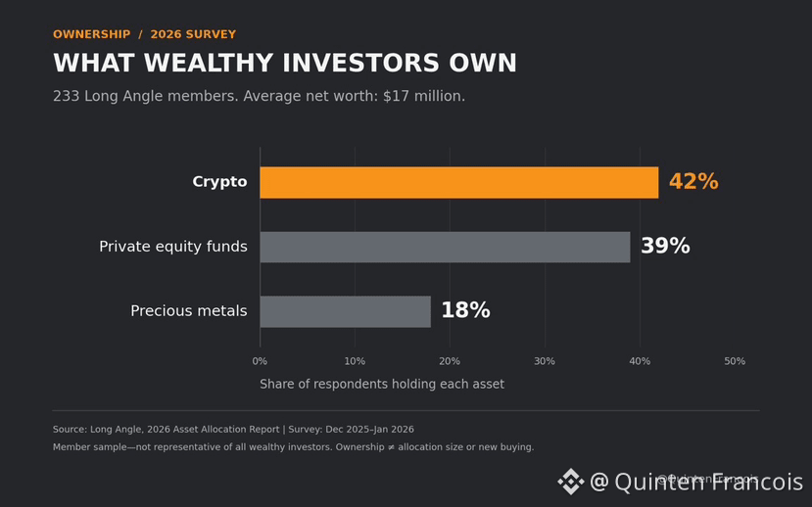Click the Share of respondents axis title
The height and width of the screenshot is (507, 812).
coord(382,385)
